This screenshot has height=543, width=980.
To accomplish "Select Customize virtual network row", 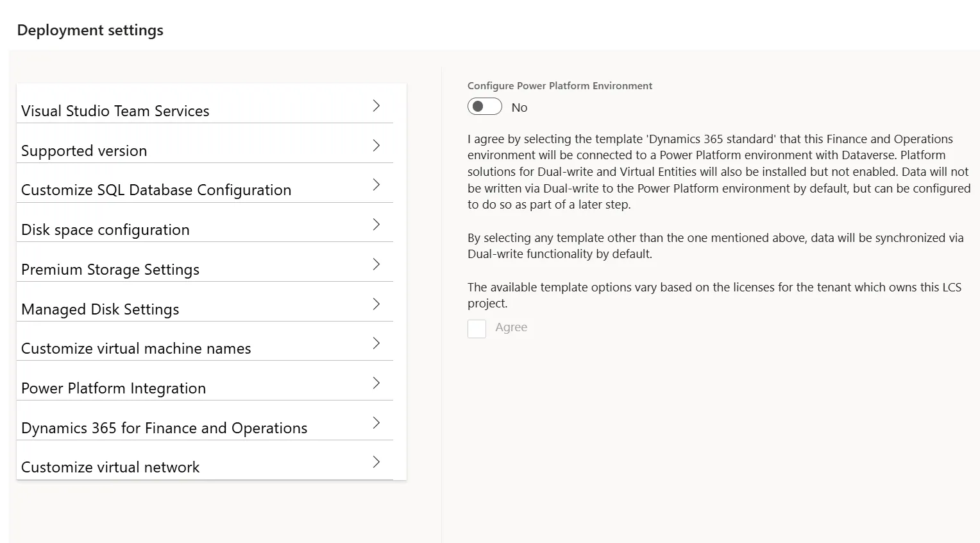I will (205, 461).
